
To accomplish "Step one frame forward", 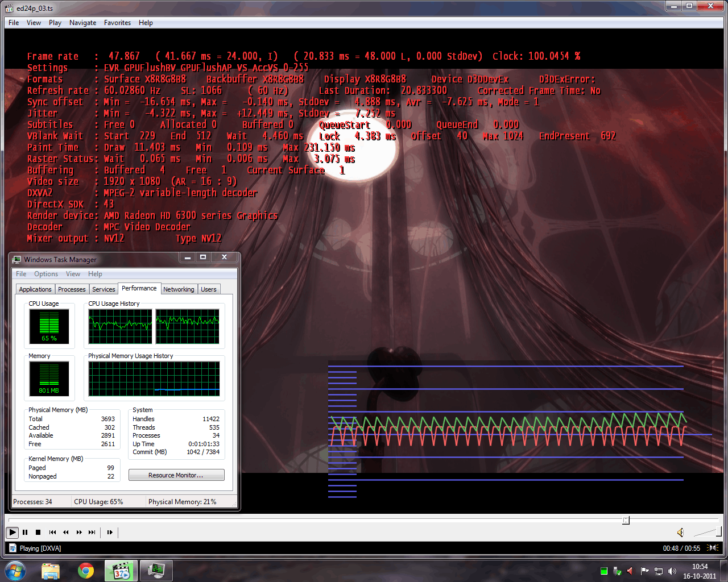I will coord(110,533).
